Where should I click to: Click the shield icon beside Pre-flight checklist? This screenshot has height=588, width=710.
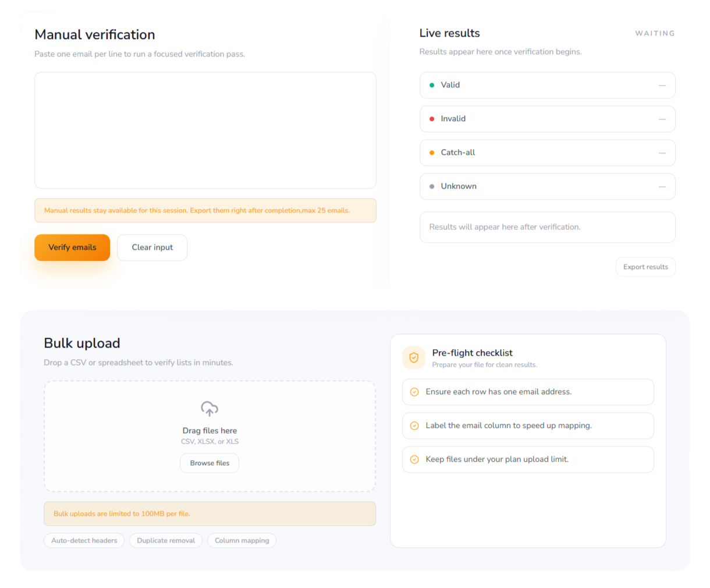pyautogui.click(x=414, y=357)
